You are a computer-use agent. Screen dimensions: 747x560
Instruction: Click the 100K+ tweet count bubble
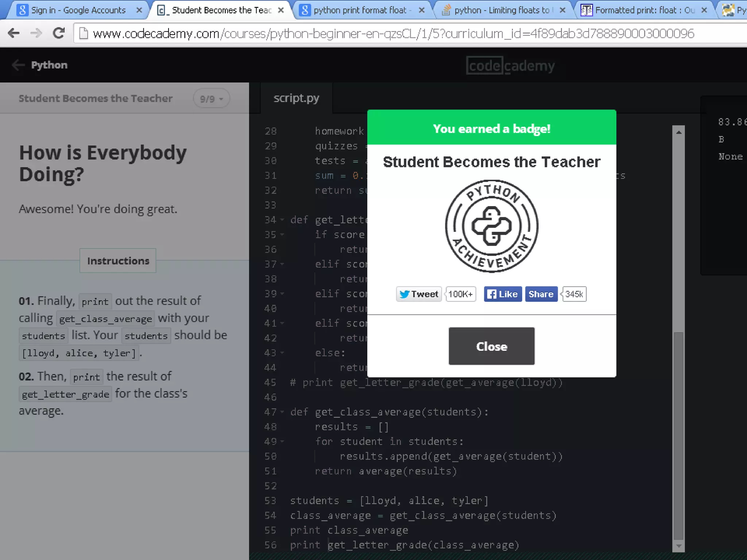pyautogui.click(x=460, y=294)
